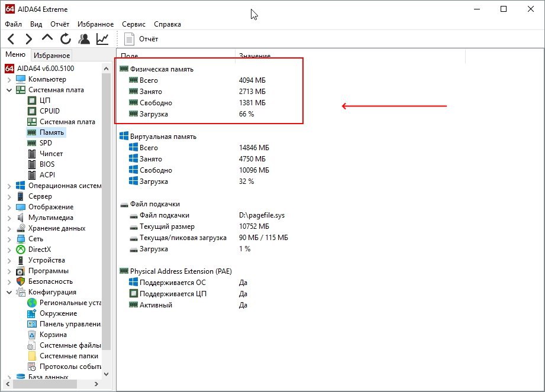Image resolution: width=545 pixels, height=392 pixels.
Task: Open Системные файлы tree item
Action: pos(65,345)
